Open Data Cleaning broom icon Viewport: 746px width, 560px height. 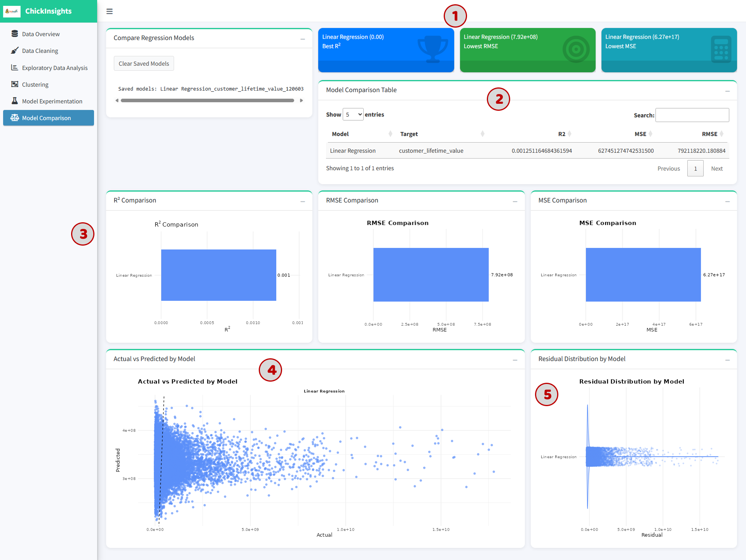[15, 51]
